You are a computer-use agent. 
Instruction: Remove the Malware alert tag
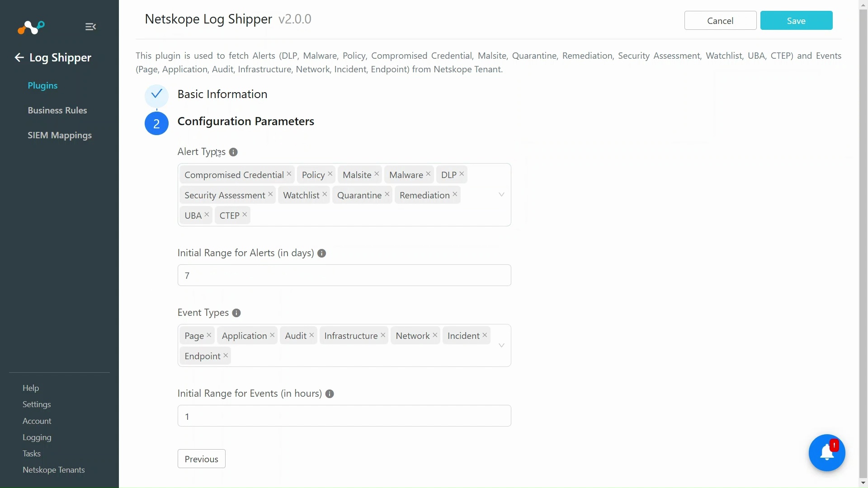coord(429,174)
